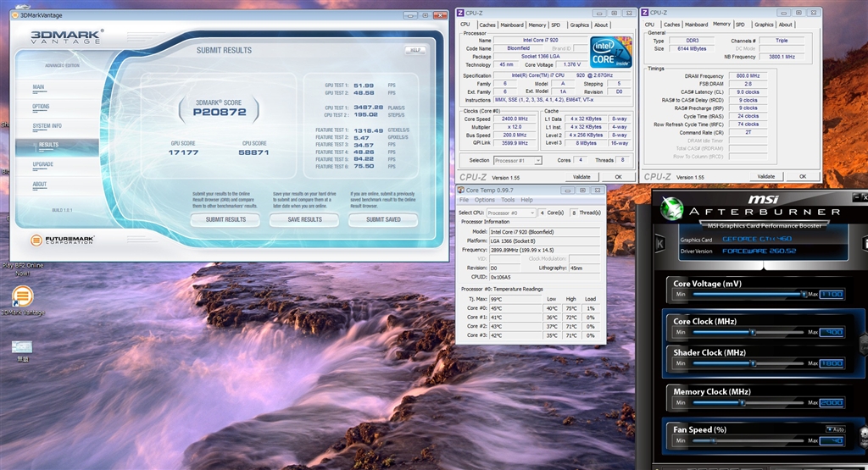
Task: Expand the Select CPU dropdown in Core Temp
Action: point(510,213)
